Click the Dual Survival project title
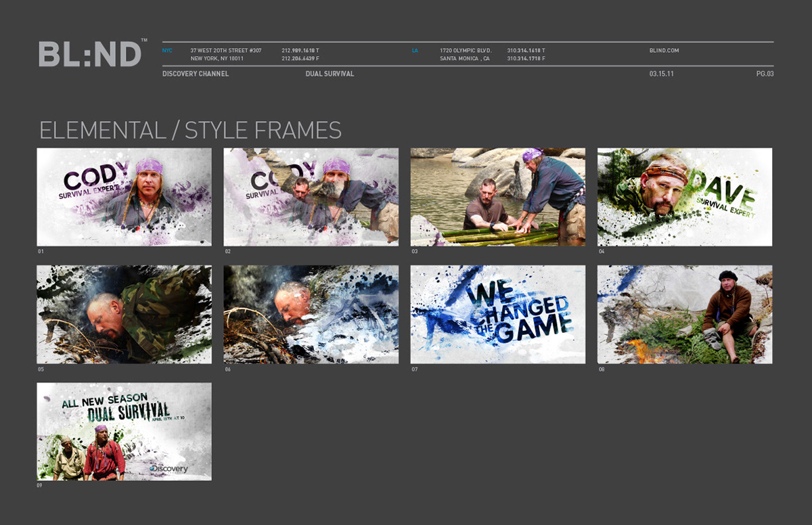812x525 pixels. (x=330, y=74)
